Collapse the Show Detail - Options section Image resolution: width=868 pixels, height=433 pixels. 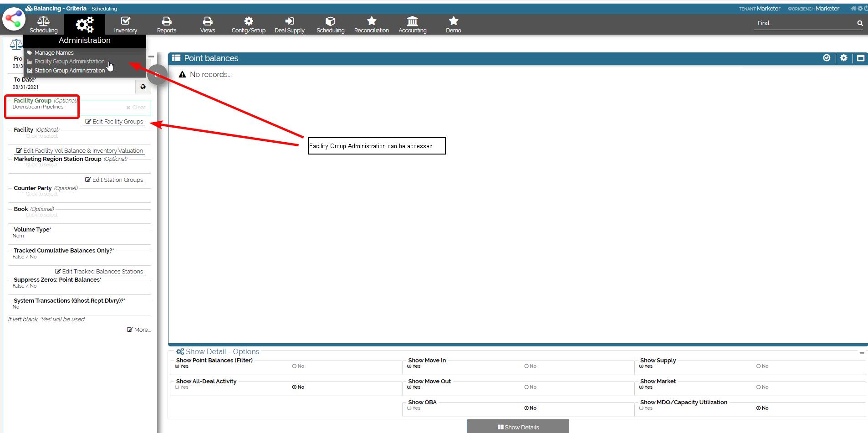pos(861,353)
